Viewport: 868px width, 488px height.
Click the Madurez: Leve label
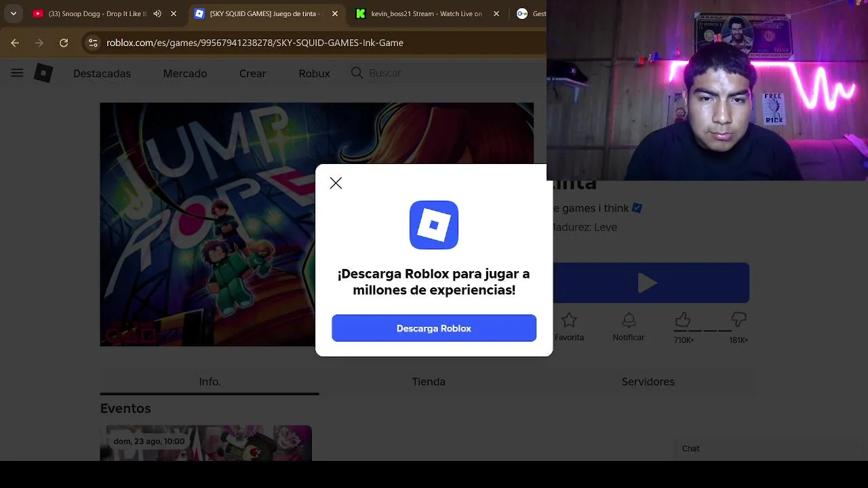pos(585,227)
